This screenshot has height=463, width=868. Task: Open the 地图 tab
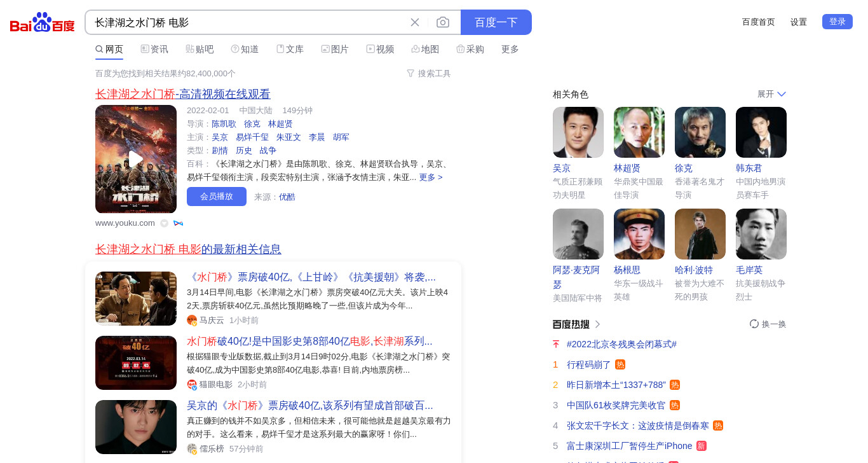tap(425, 49)
